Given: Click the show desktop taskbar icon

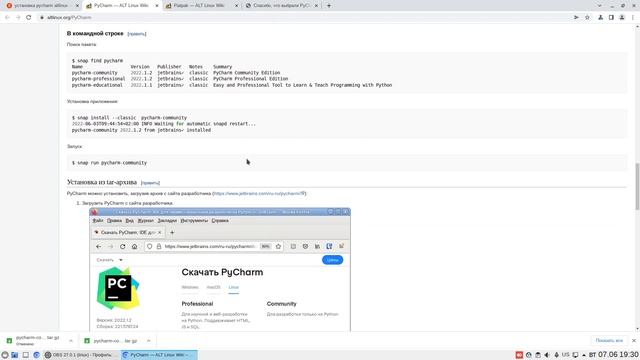Looking at the screenshot, I should pyautogui.click(x=25, y=355).
